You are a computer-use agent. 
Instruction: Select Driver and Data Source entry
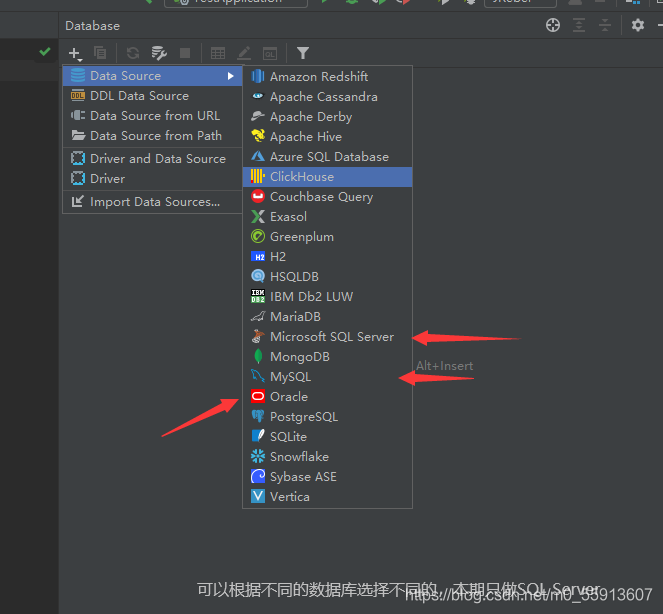click(x=152, y=159)
